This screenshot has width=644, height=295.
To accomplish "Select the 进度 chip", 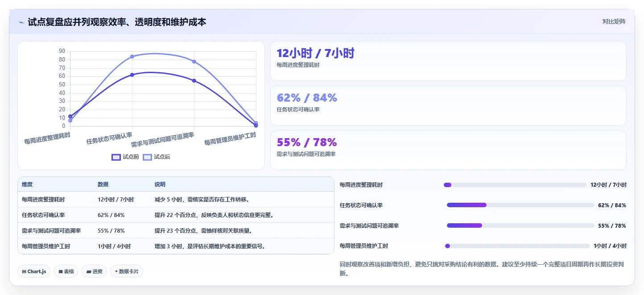I will pos(94,271).
